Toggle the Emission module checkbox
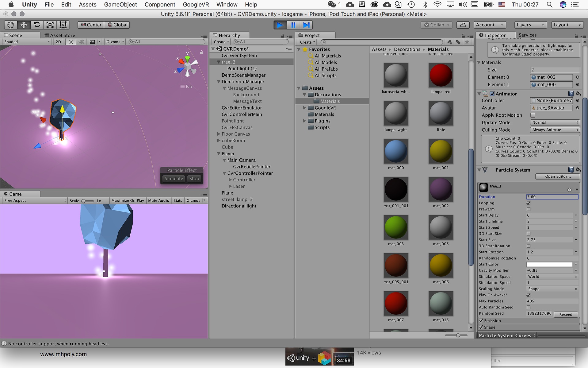 (481, 321)
